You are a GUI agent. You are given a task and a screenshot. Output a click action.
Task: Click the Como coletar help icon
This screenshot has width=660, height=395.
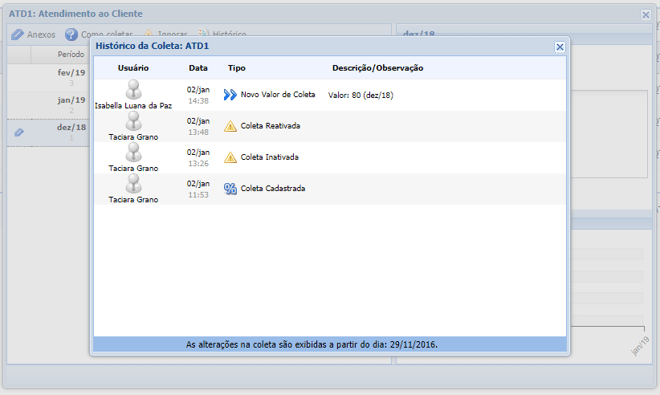71,35
